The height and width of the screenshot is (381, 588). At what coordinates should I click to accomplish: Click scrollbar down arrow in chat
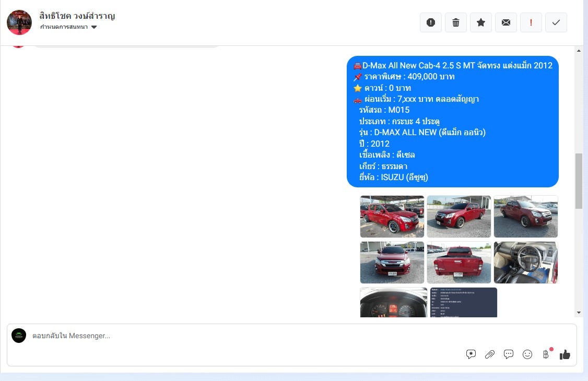[x=579, y=313]
